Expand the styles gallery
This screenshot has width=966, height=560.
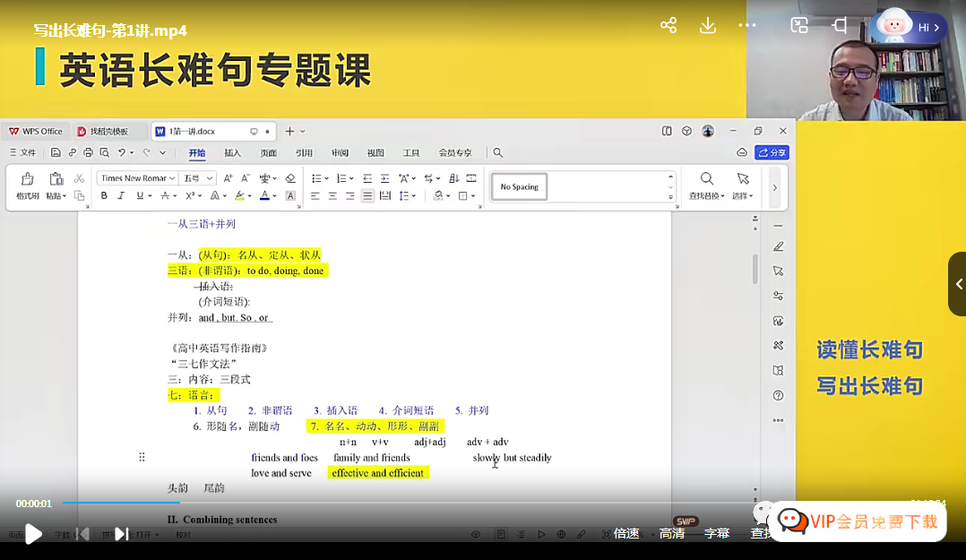[x=670, y=197]
